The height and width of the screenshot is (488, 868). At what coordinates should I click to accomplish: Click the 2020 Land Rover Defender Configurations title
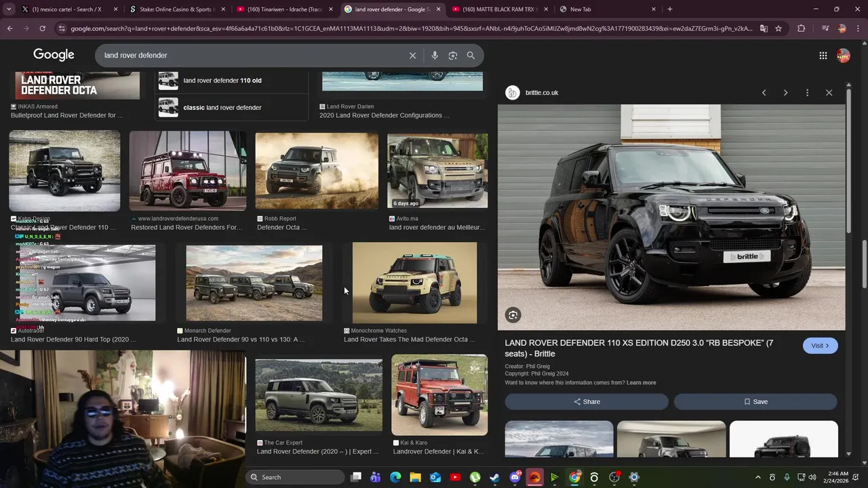[384, 115]
